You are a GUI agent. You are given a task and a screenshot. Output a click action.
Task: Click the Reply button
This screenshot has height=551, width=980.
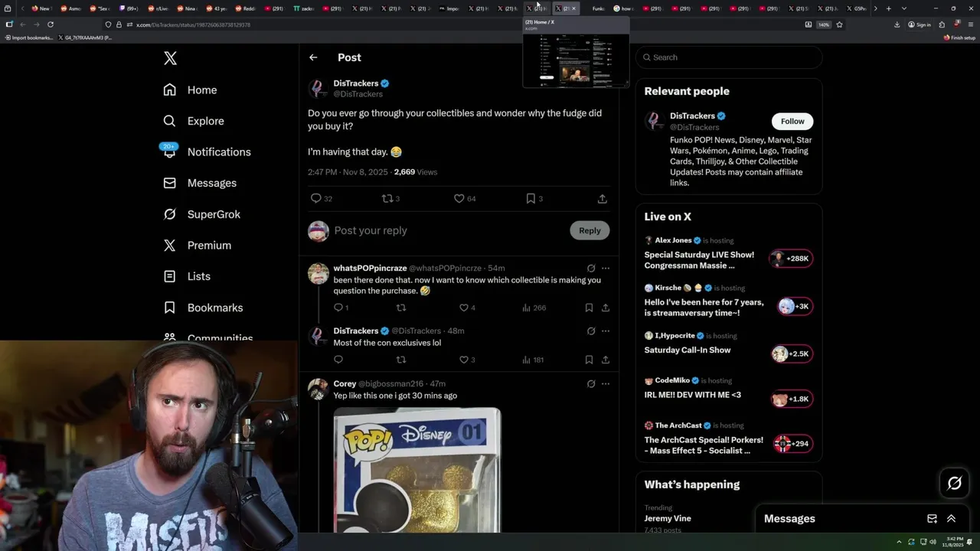(x=590, y=230)
